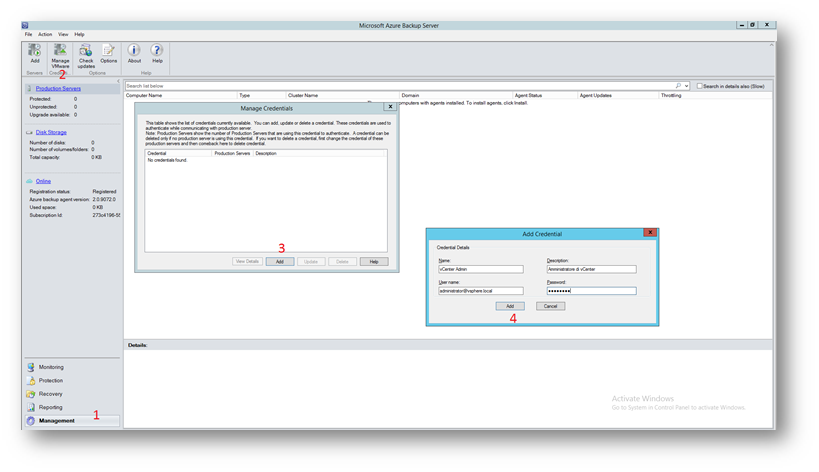Click Production Servers column in credentials table
Viewport: 819px width, 472px height.
[232, 154]
